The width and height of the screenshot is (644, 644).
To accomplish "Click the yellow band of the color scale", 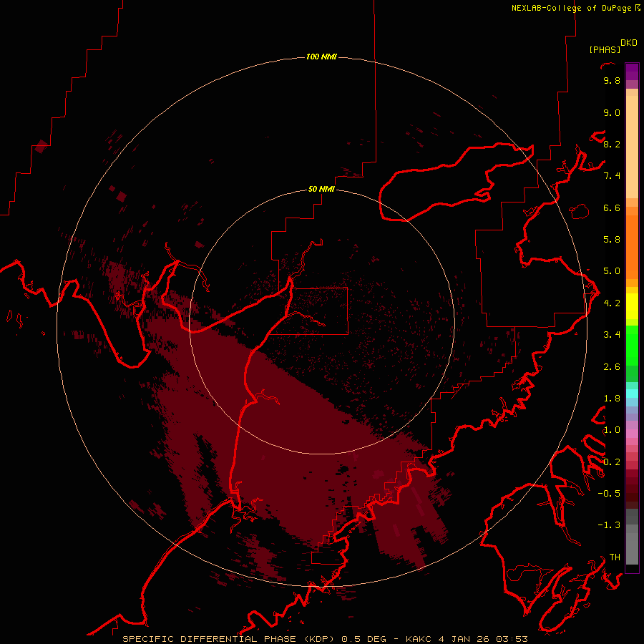I will point(632,306).
